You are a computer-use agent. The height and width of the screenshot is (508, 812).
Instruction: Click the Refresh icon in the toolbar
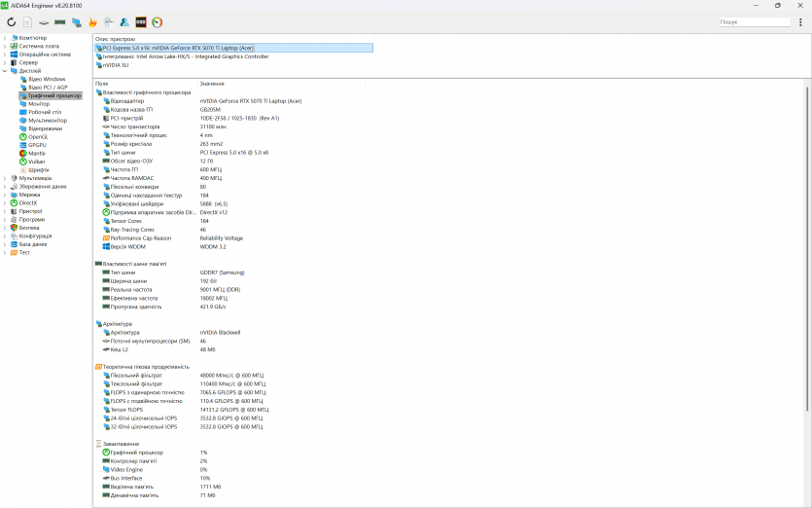coord(11,21)
